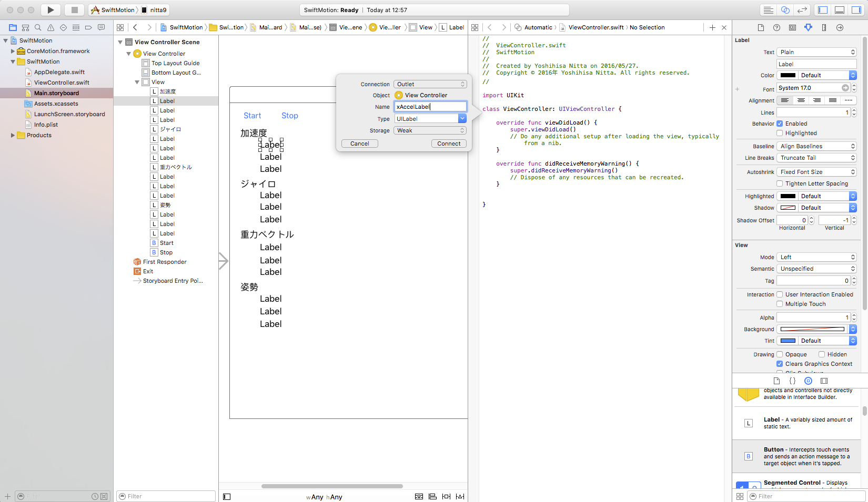This screenshot has height=502, width=868.
Task: Click the text Color swatch
Action: click(x=788, y=75)
